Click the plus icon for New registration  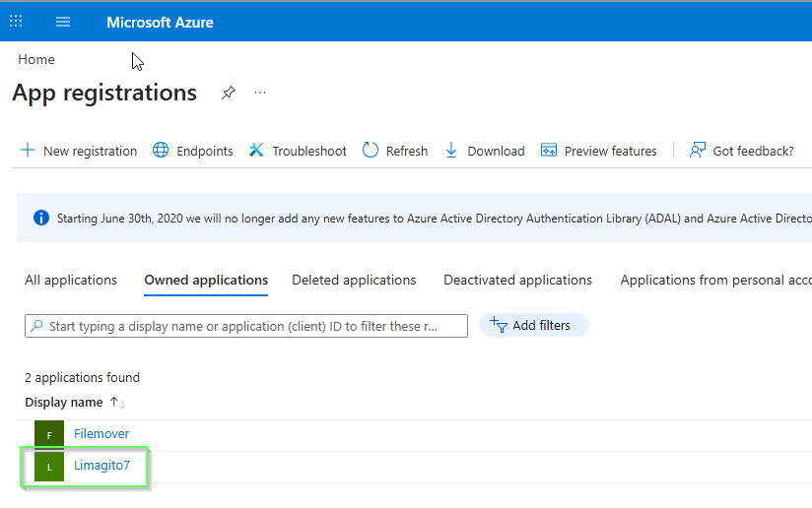pyautogui.click(x=28, y=151)
